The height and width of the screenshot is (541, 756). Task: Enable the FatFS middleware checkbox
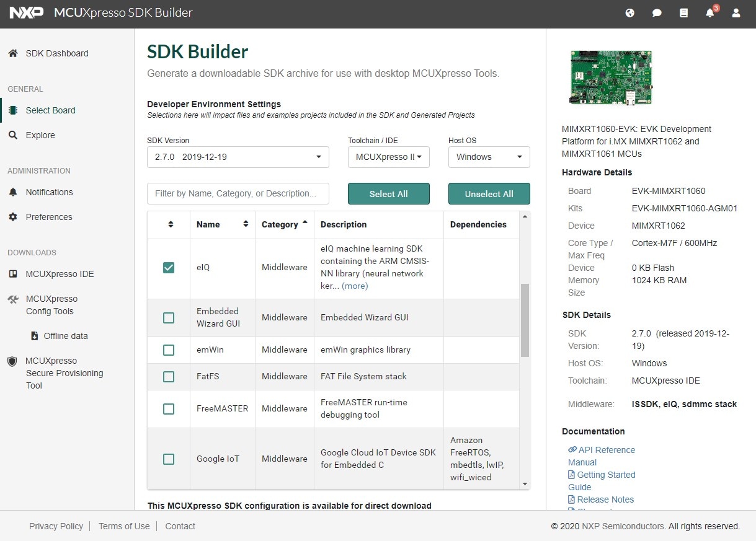click(x=168, y=376)
